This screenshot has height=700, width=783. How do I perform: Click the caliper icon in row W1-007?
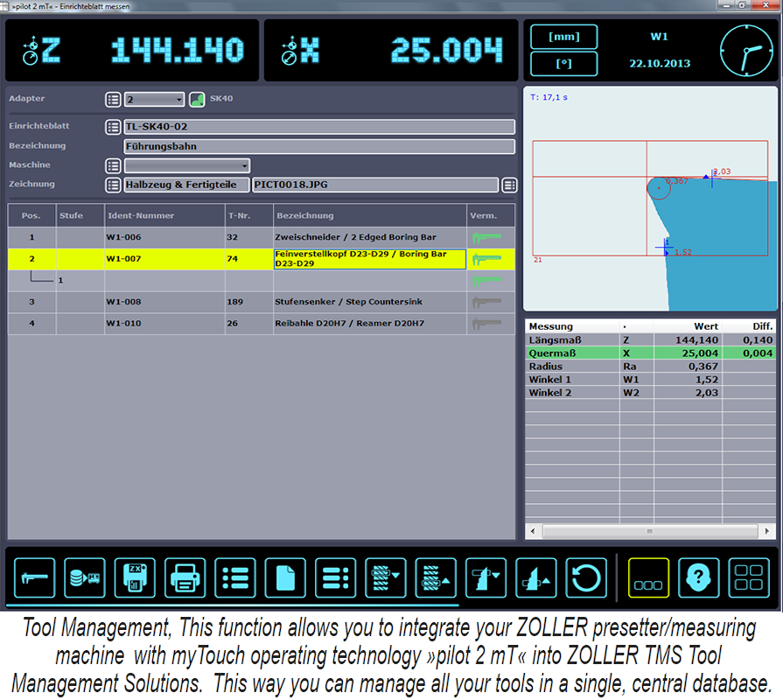click(487, 259)
